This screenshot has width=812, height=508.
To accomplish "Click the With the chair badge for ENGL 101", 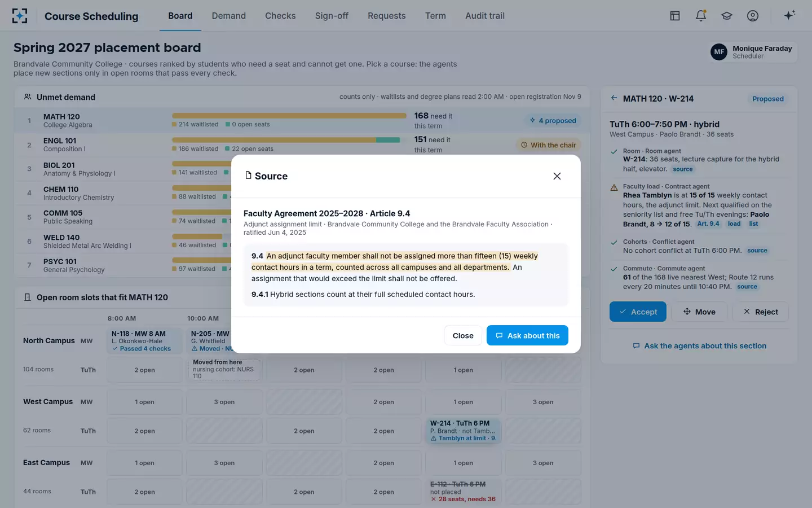I will coord(548,145).
